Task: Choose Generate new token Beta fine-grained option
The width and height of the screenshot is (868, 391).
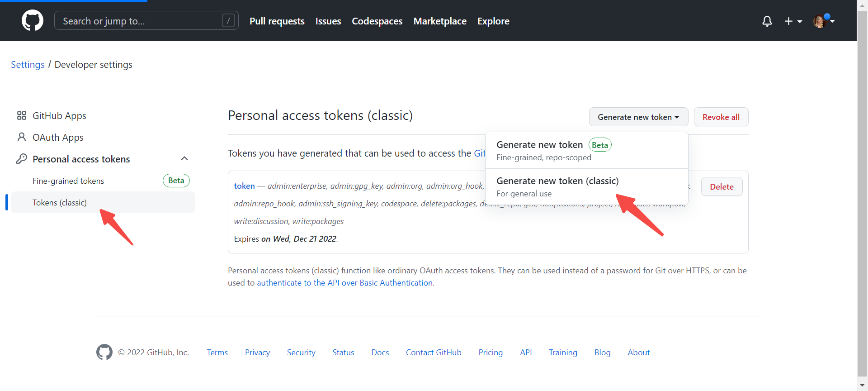Action: click(587, 150)
